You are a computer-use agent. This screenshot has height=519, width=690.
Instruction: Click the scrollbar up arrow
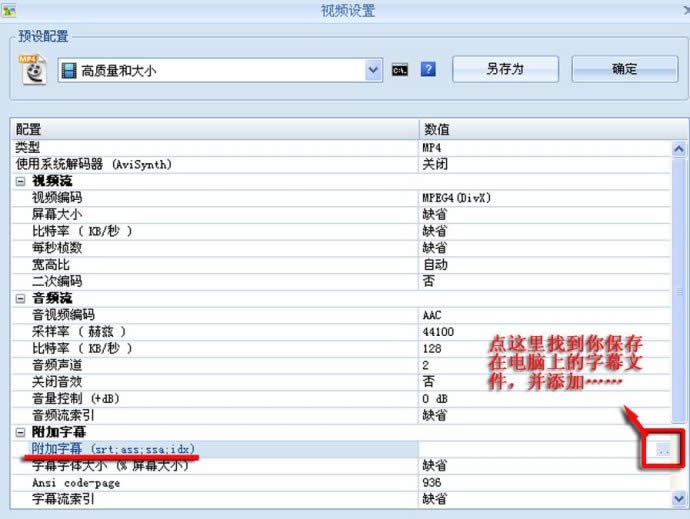pos(678,148)
